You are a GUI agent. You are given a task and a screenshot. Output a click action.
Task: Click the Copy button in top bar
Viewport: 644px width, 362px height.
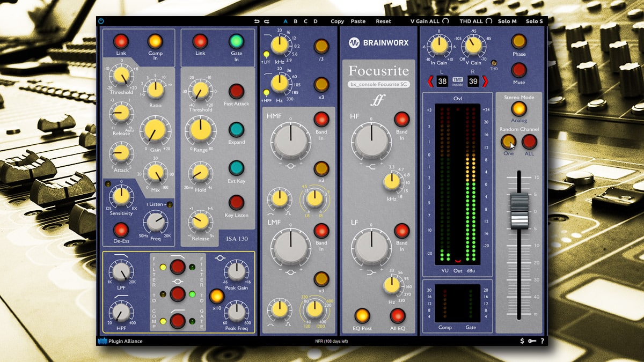click(337, 21)
